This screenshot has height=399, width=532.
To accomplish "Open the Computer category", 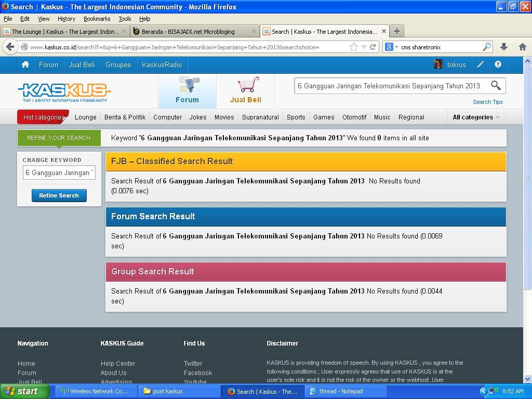I will pyautogui.click(x=168, y=117).
